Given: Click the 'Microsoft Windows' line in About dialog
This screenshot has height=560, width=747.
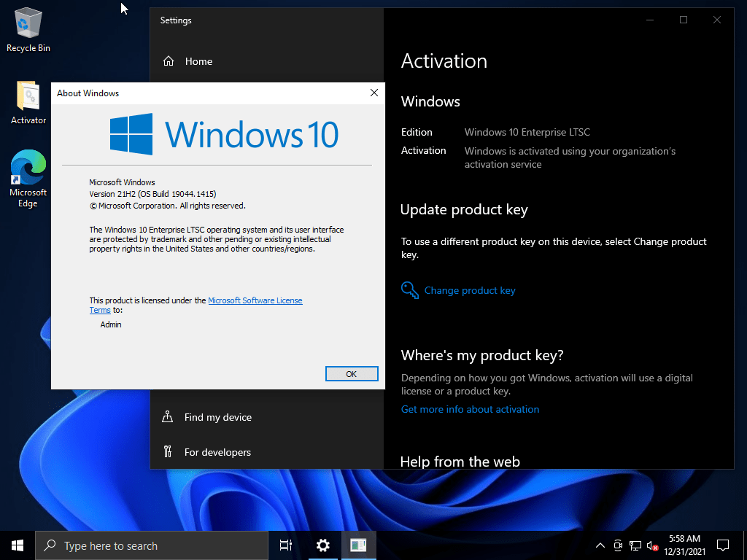Looking at the screenshot, I should point(122,182).
